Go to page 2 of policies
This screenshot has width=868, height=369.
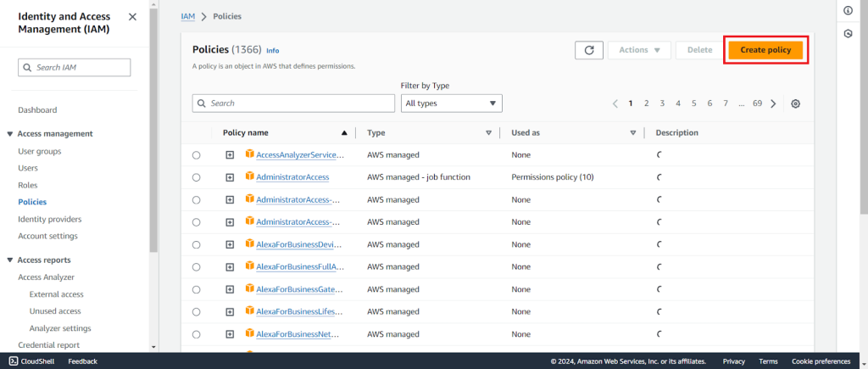coord(646,103)
